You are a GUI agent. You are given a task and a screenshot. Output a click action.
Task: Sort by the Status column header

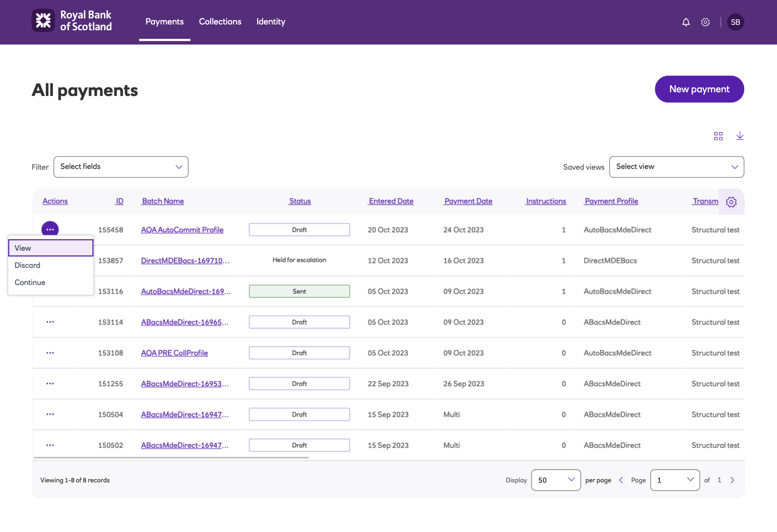(x=300, y=201)
